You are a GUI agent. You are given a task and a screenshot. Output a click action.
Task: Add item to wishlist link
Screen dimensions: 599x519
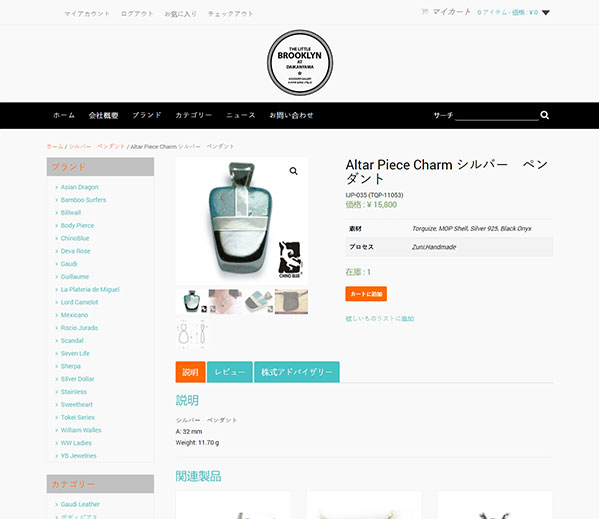pos(380,319)
